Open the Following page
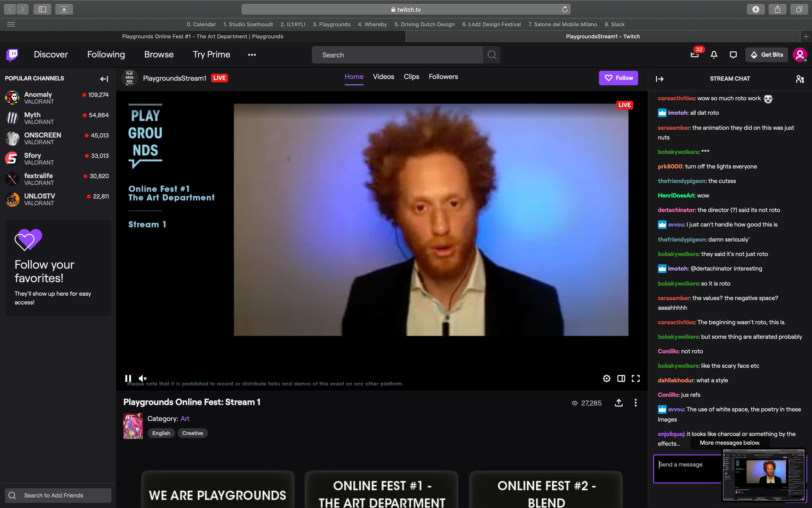812x508 pixels. pos(106,54)
